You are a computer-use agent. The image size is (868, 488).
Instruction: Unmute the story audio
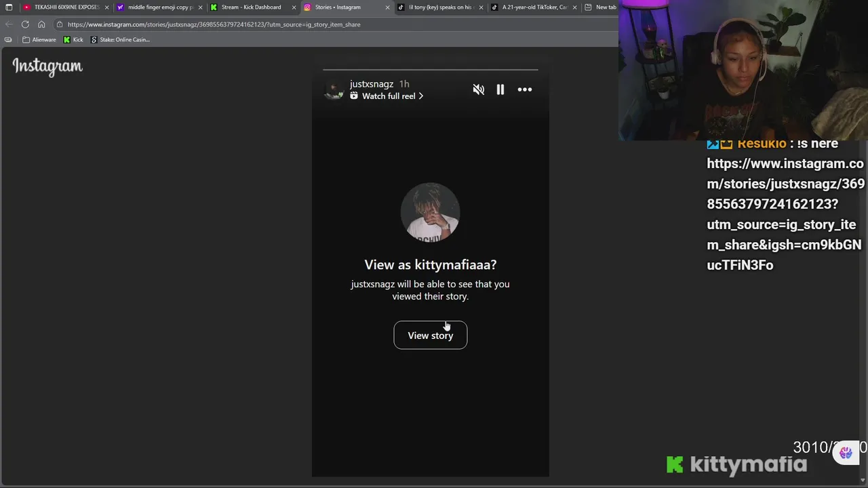pos(479,89)
